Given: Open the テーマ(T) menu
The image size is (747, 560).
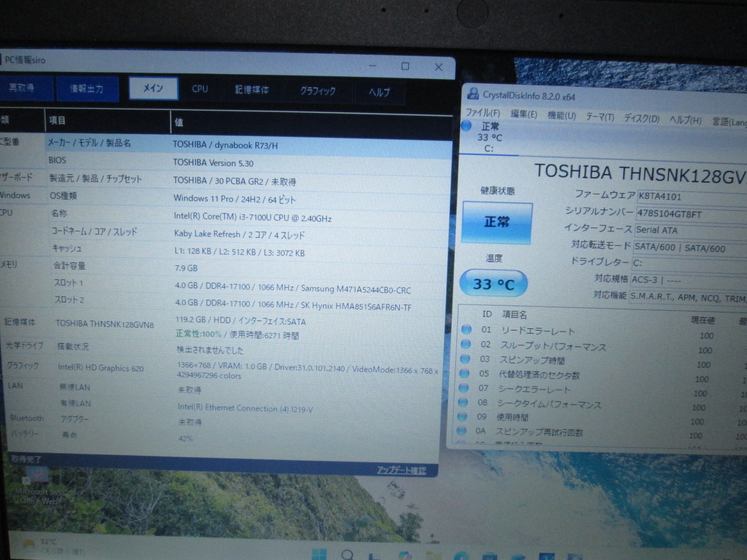Looking at the screenshot, I should point(600,117).
